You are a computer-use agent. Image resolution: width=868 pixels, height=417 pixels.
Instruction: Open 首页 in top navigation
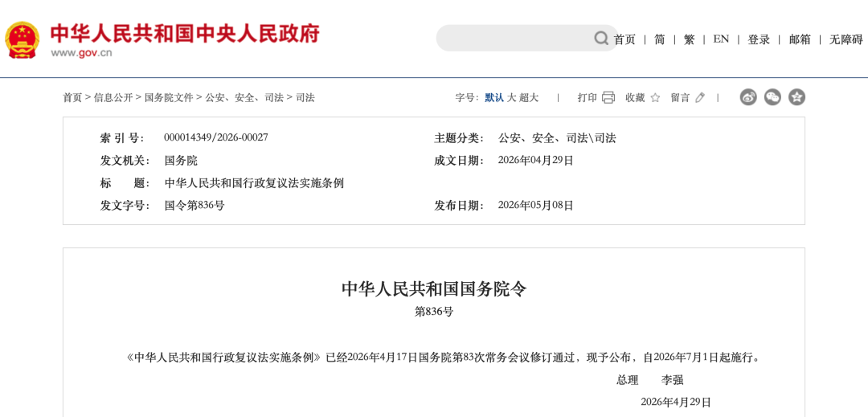click(624, 39)
